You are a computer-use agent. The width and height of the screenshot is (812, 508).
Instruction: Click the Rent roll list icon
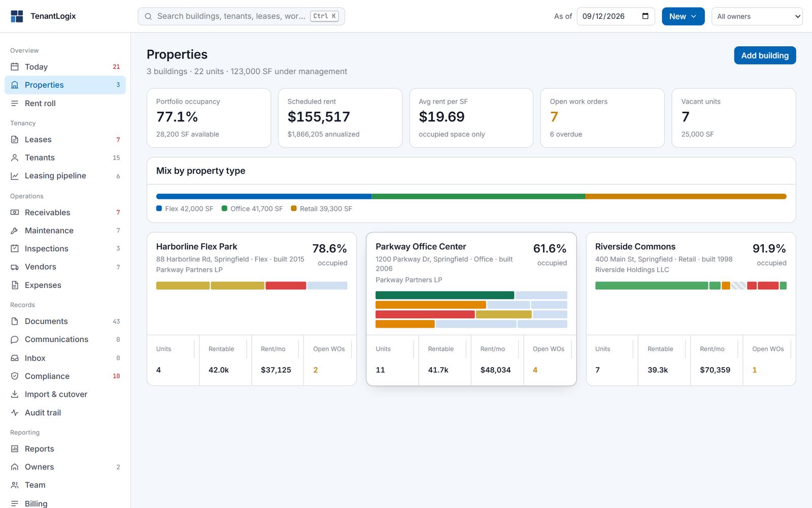tap(15, 103)
